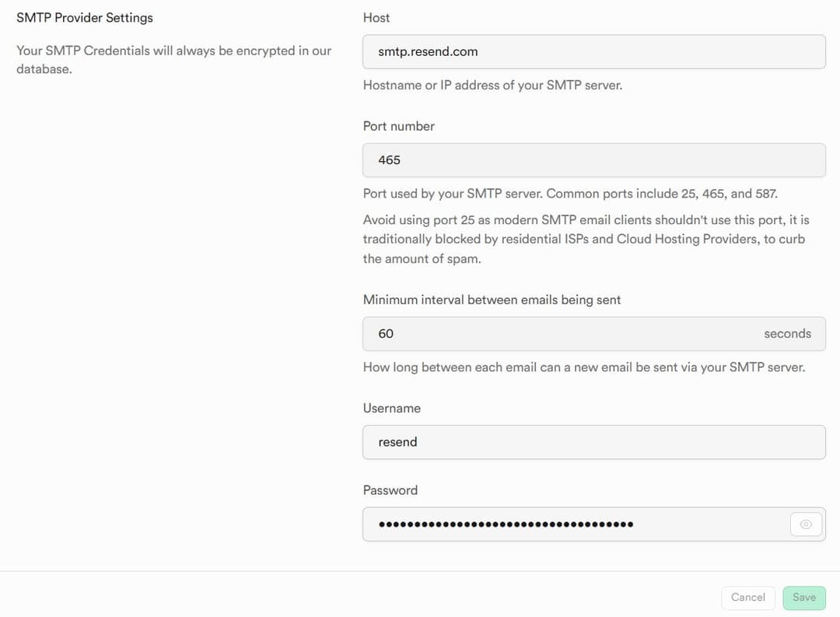This screenshot has height=617, width=840.
Task: Focus the minimum interval field showing 60
Action: tap(544, 333)
